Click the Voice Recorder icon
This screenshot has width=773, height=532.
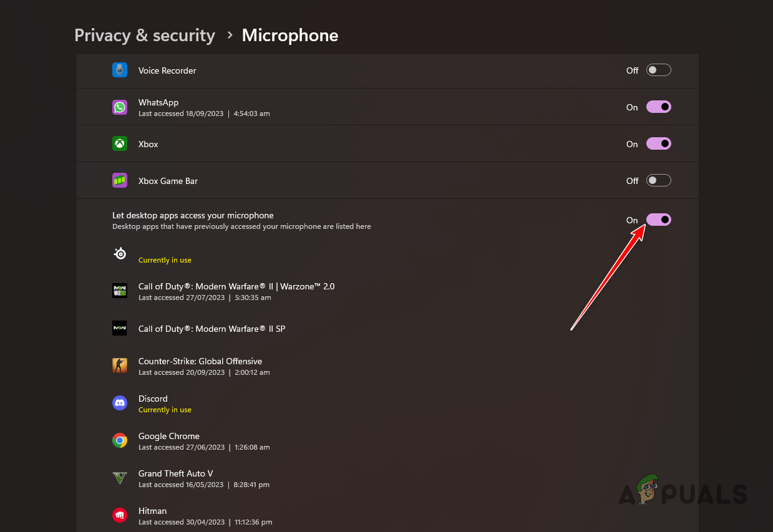tap(119, 70)
